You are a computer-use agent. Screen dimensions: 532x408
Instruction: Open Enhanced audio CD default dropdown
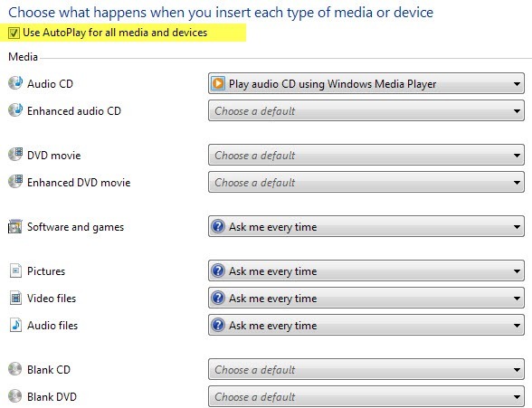pos(366,110)
